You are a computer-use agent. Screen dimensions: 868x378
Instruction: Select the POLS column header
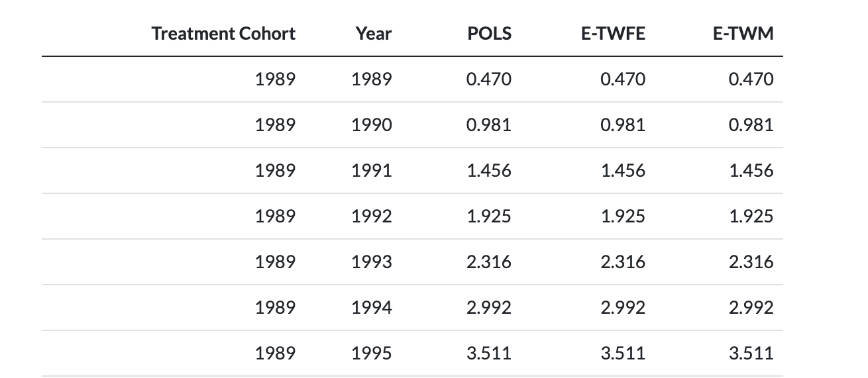pyautogui.click(x=489, y=34)
